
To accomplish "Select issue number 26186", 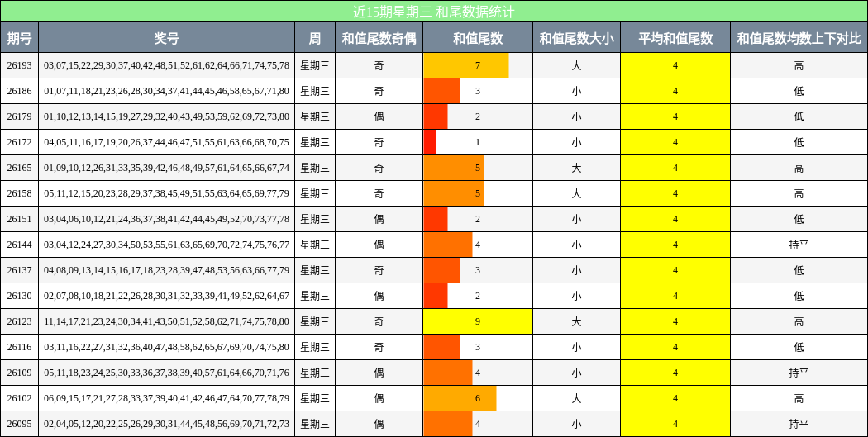I will click(19, 91).
